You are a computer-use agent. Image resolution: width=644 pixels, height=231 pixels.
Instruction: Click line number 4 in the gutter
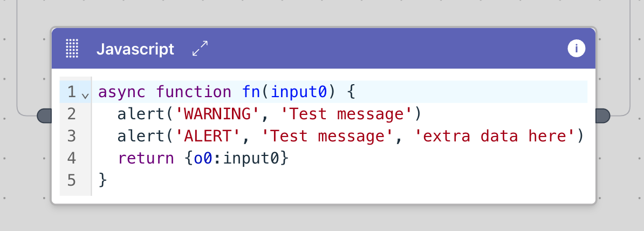click(71, 159)
